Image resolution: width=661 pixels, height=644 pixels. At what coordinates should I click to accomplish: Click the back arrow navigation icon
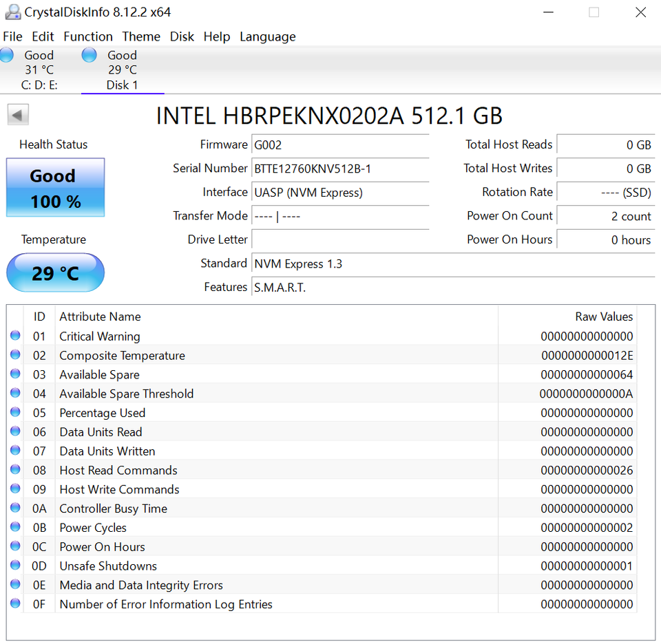18,114
